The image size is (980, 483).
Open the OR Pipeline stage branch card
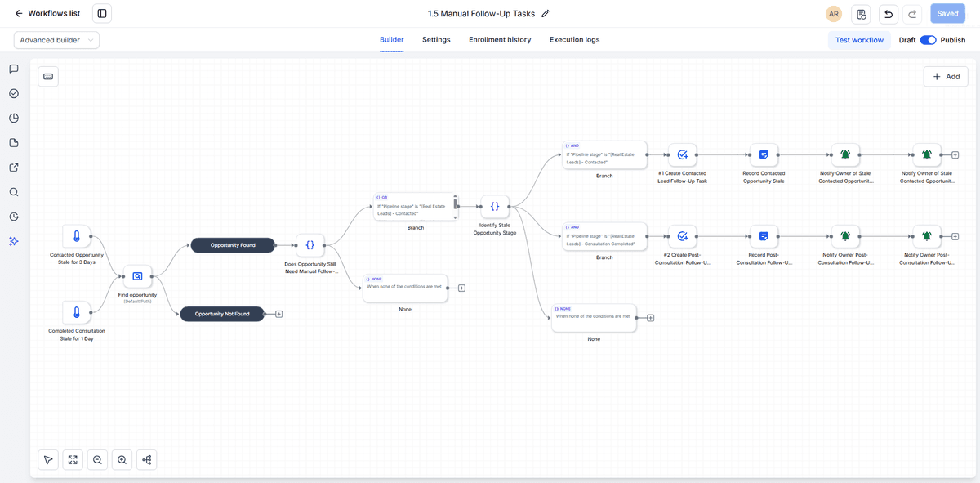click(x=415, y=207)
